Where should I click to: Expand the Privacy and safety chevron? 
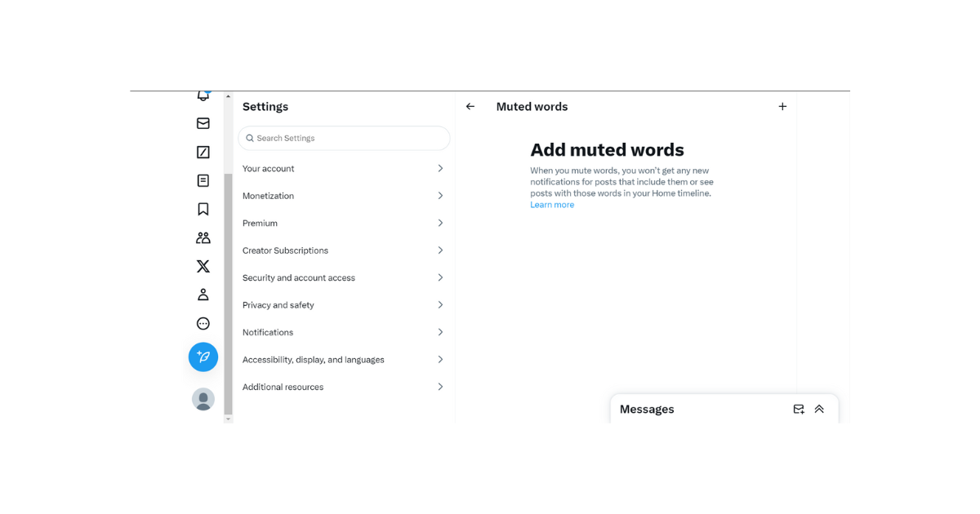(x=440, y=305)
